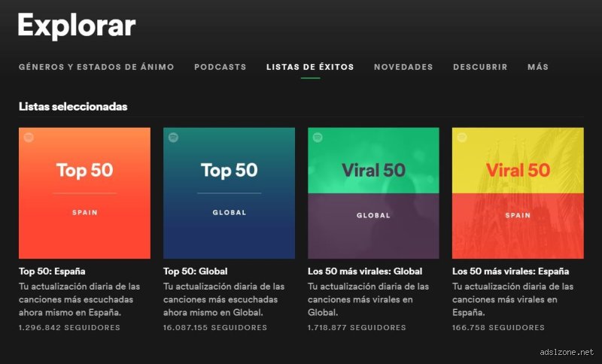Open the Más tab

click(538, 67)
